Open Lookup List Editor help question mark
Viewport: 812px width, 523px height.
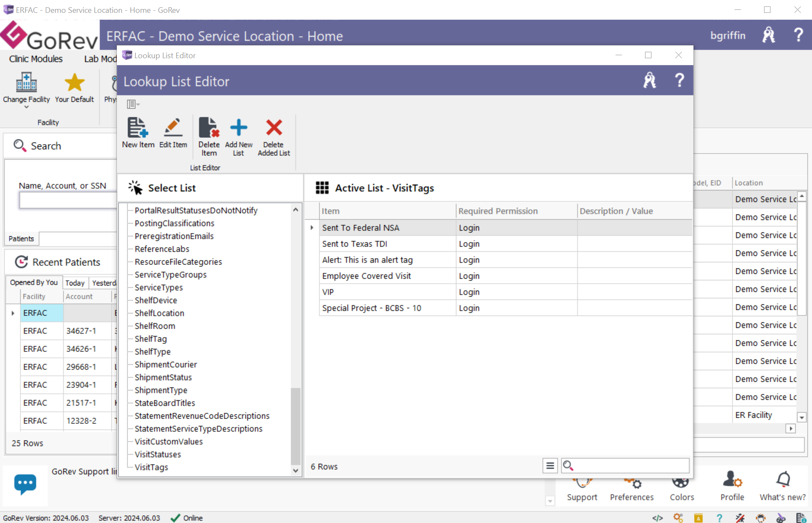679,80
